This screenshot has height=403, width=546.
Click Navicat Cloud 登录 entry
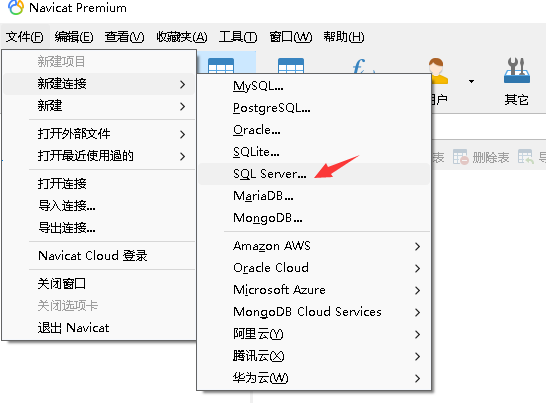(99, 256)
